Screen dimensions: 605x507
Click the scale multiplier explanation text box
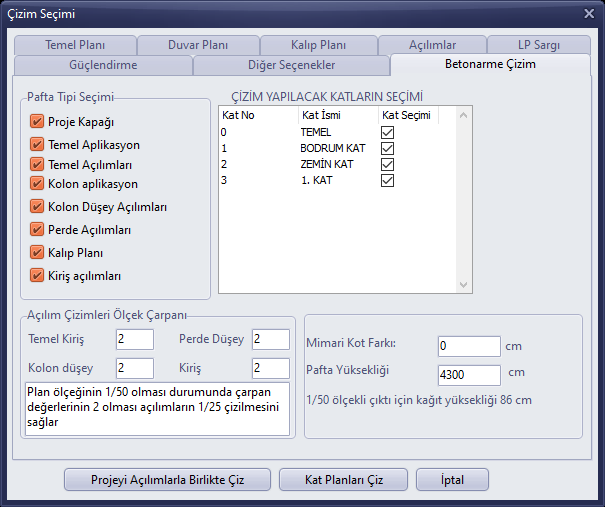[157, 409]
